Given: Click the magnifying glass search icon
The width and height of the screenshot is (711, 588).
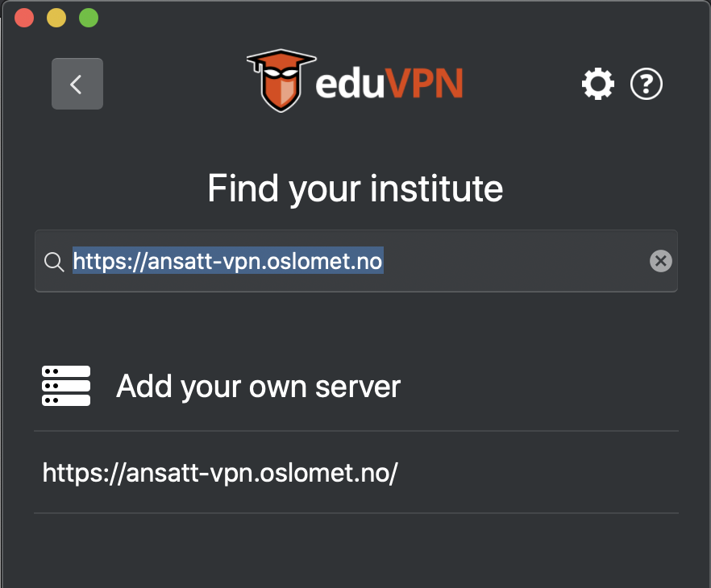Looking at the screenshot, I should point(54,262).
